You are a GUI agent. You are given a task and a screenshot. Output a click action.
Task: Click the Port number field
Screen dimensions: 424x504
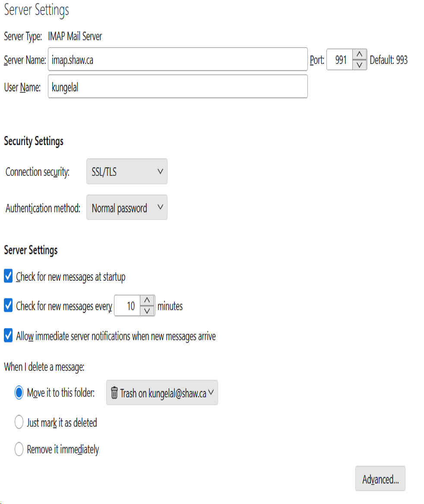click(340, 60)
